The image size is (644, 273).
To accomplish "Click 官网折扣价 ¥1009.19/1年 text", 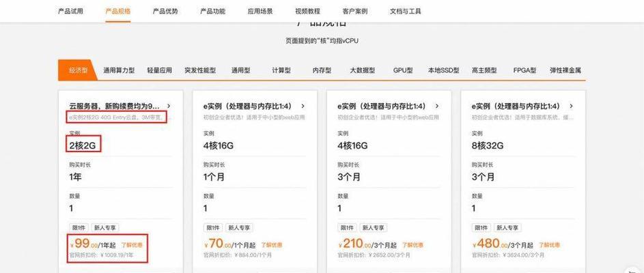I will (x=101, y=255).
